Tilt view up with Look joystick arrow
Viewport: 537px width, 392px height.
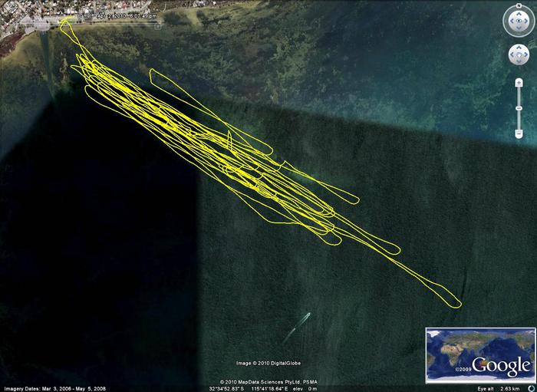[x=519, y=15]
